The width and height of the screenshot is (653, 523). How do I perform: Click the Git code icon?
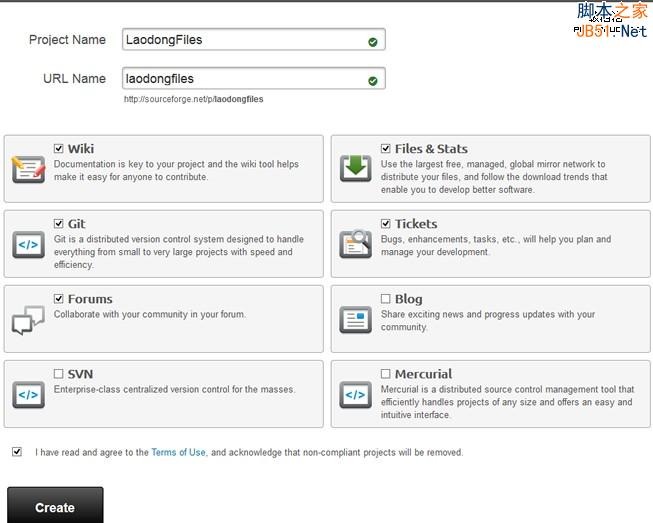[28, 244]
